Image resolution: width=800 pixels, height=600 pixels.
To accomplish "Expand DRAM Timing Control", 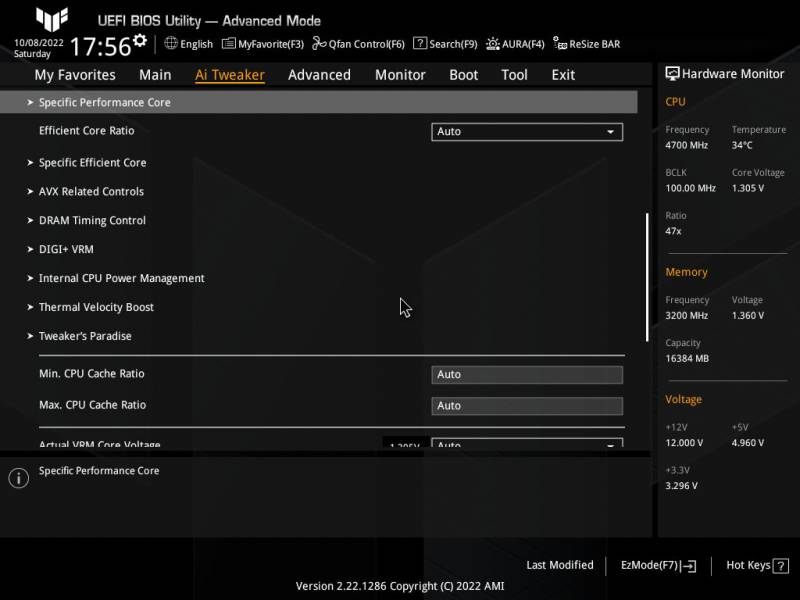I will coord(92,220).
